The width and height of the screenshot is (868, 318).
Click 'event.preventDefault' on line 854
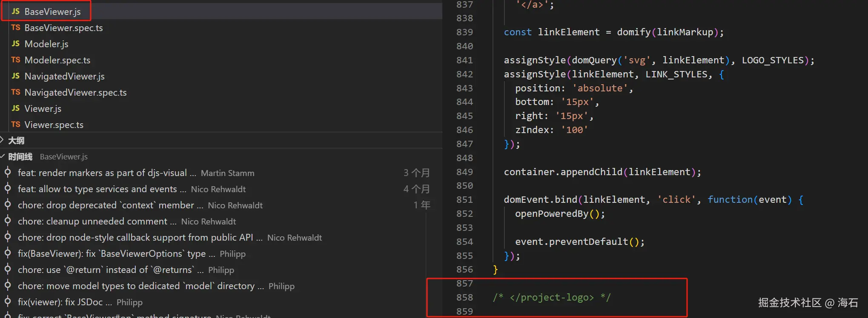click(x=572, y=242)
